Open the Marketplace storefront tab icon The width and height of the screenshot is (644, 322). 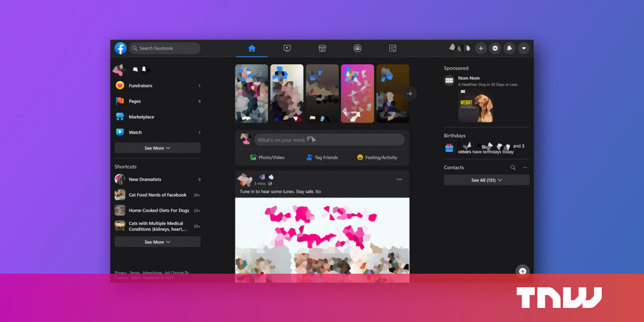pyautogui.click(x=322, y=48)
